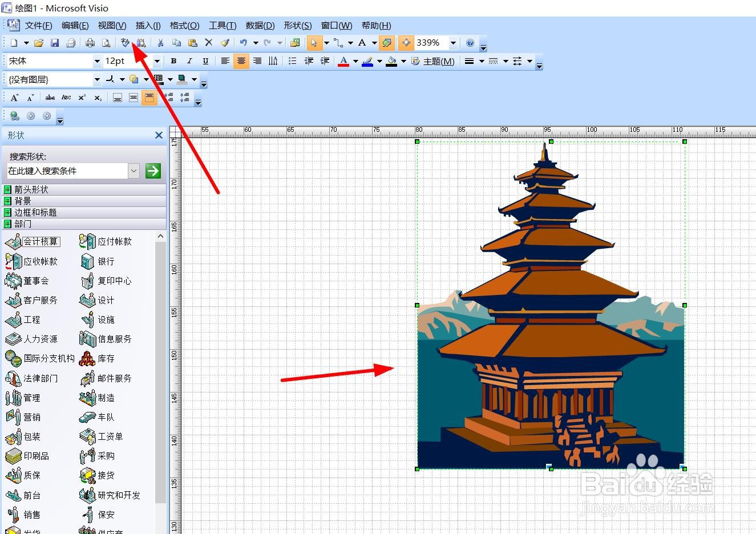Run the spelling check icon
Screen dimensions: 756x534
tap(126, 43)
